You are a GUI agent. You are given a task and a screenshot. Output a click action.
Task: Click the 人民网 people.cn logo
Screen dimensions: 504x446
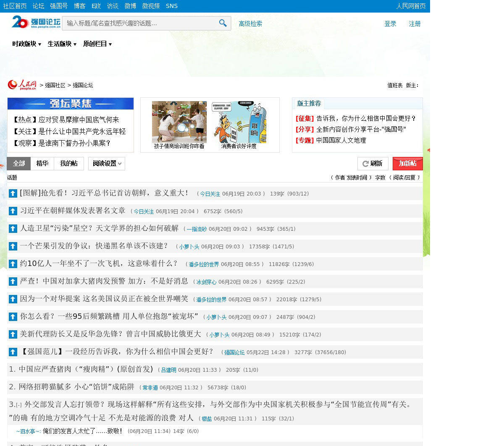(22, 85)
